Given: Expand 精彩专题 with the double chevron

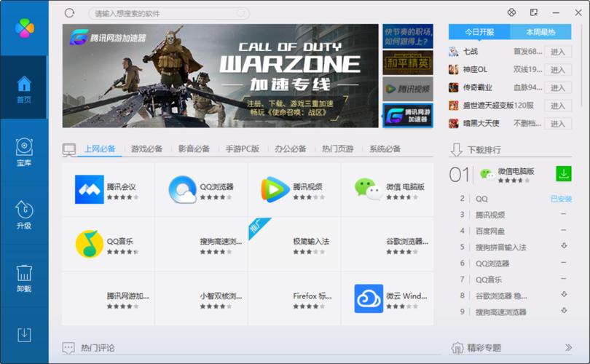Looking at the screenshot, I should (569, 348).
